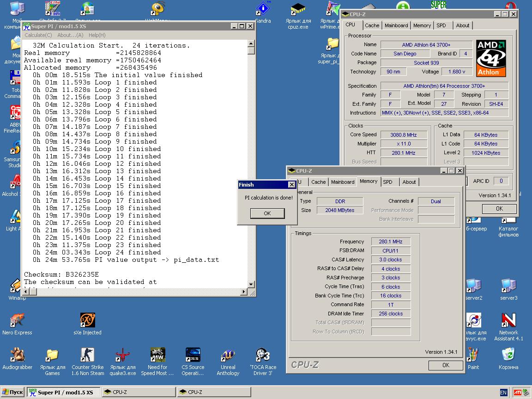The image size is (532, 399).
Task: Click the DRAM Idle Timer 256 clocks value
Action: pos(391,314)
